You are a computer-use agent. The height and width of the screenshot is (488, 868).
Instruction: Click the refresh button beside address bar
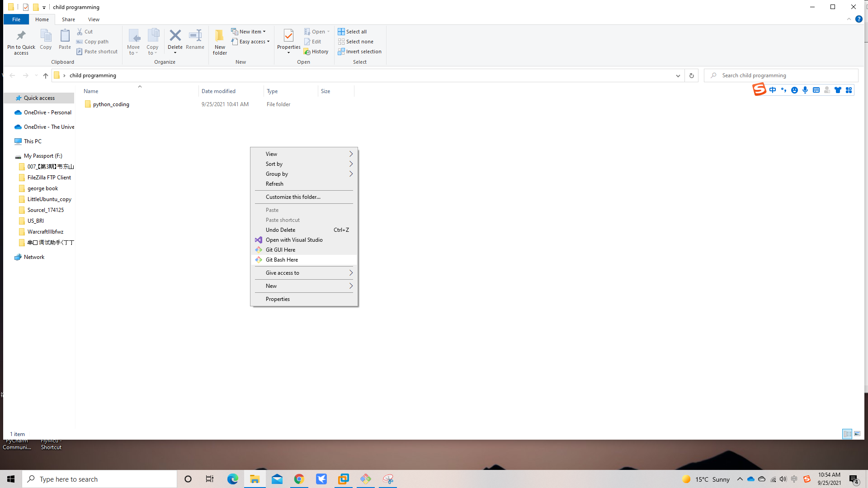tap(691, 75)
